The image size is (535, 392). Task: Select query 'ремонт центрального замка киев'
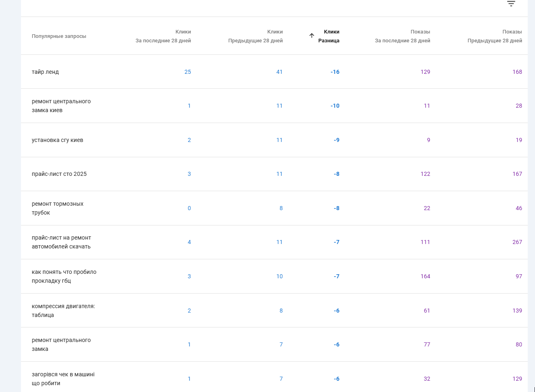pyautogui.click(x=61, y=106)
